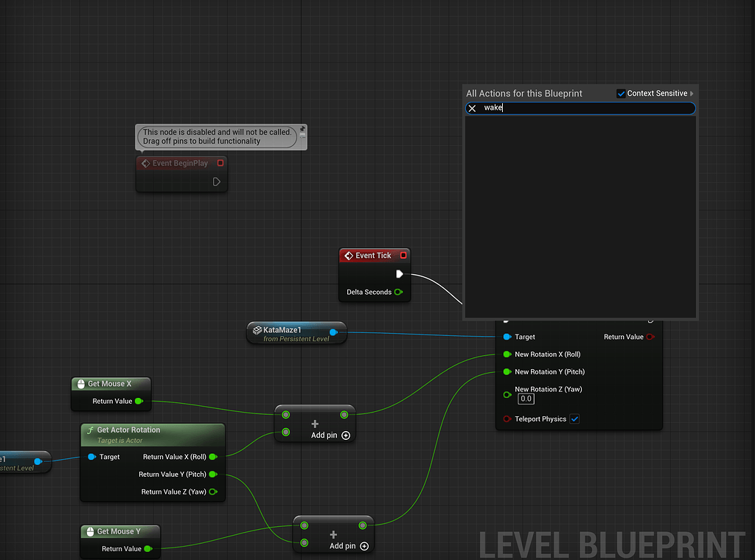Click the blue Target input pin
The image size is (755, 560).
(506, 337)
